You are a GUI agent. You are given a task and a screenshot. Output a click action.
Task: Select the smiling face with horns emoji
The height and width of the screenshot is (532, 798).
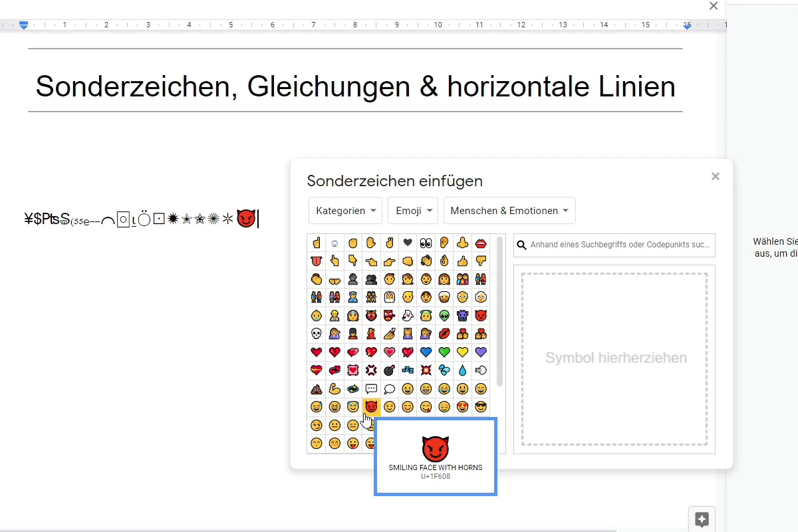coord(371,407)
